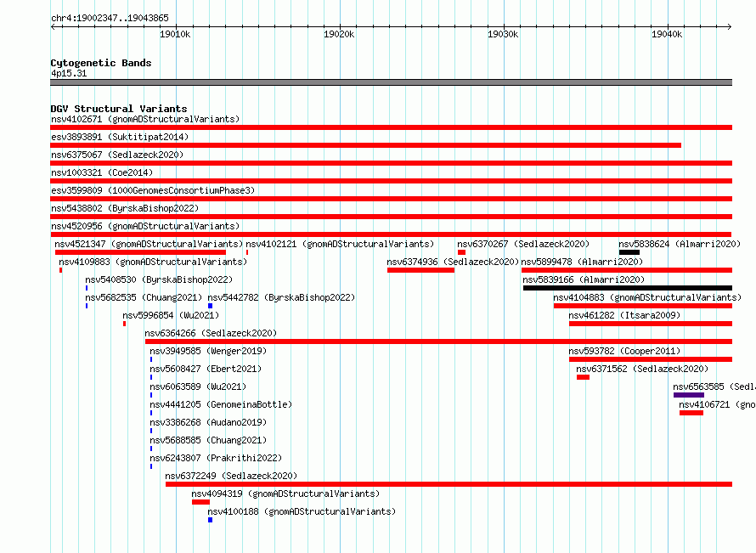
Task: Click the ruler's left arrow end
Action: (54, 26)
